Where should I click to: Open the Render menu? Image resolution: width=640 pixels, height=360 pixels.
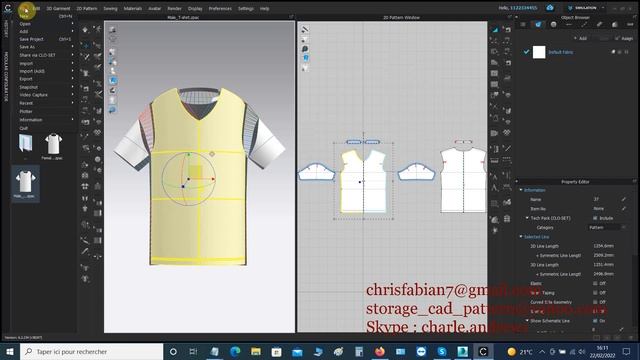pyautogui.click(x=174, y=8)
